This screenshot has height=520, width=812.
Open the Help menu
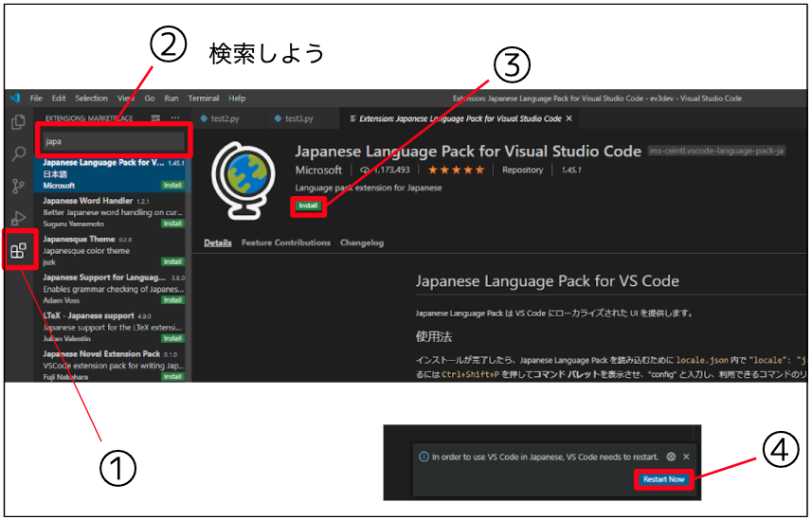click(x=237, y=99)
